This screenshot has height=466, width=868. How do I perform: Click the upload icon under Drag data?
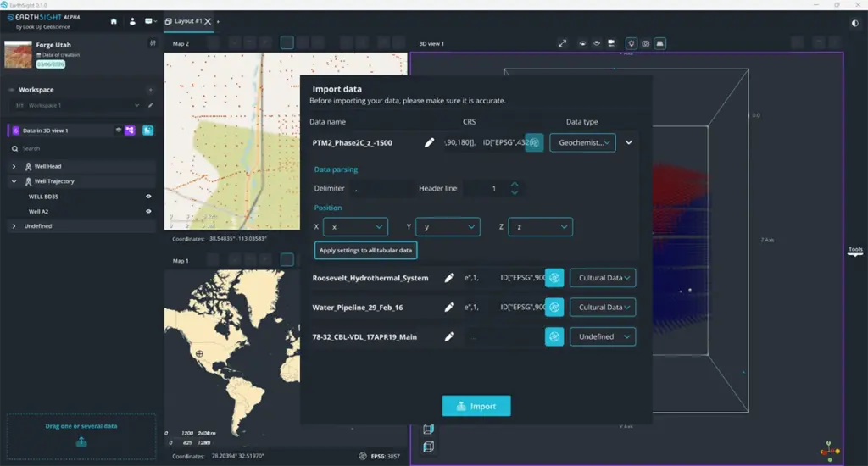(x=81, y=441)
